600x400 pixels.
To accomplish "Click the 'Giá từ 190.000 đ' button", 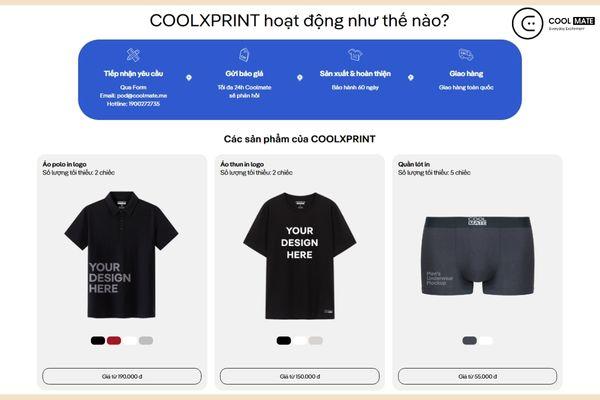I will tap(122, 376).
